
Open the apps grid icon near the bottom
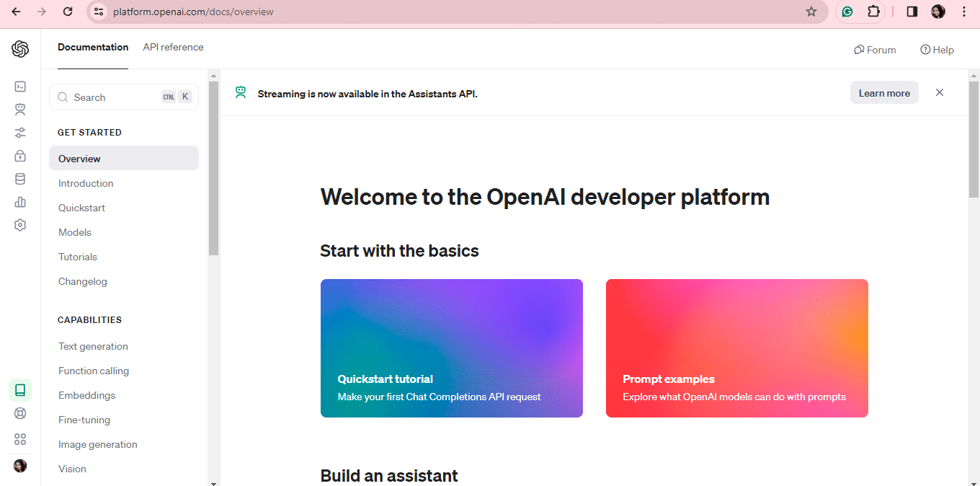(x=20, y=438)
